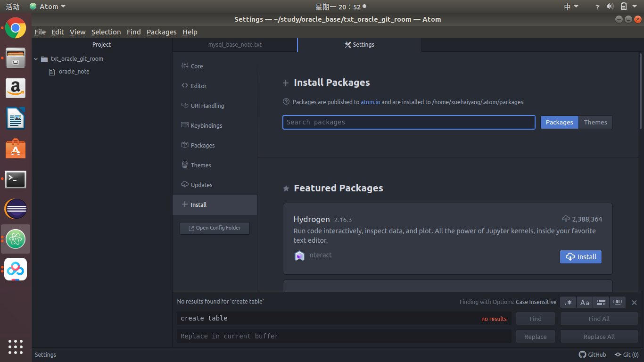This screenshot has height=362, width=644.
Task: Click the Find button
Action: (535, 319)
